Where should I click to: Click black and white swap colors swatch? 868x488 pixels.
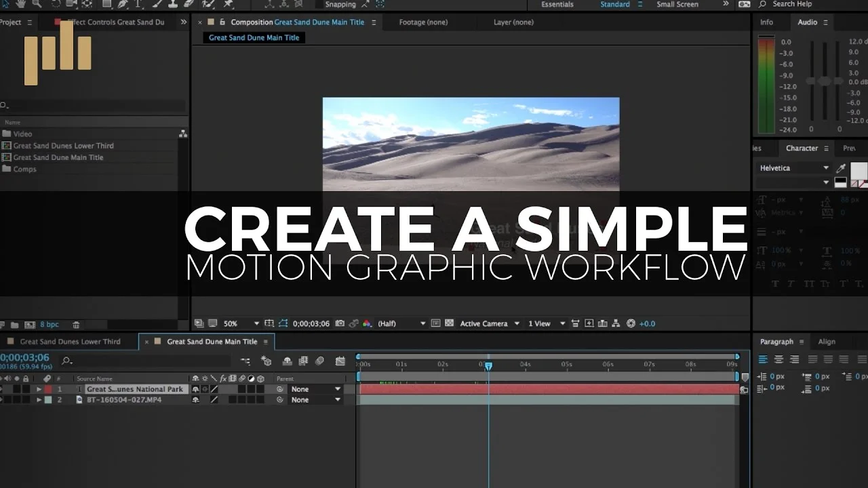tap(840, 182)
